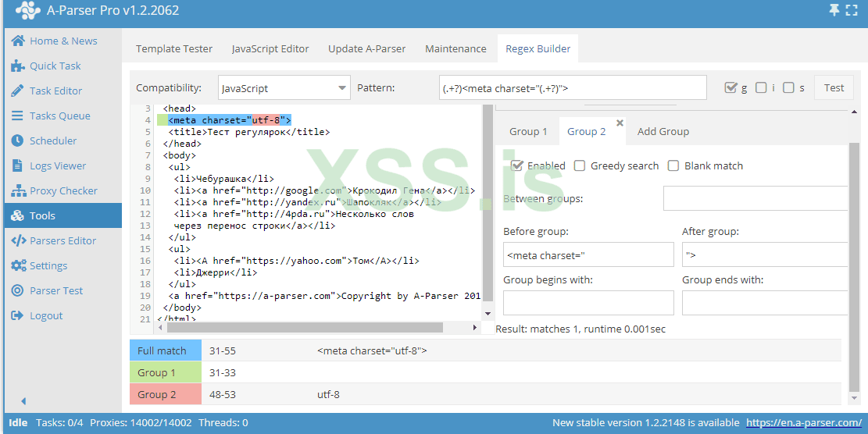Click into the Pattern input field
Viewport: 868px width, 434px height.
click(x=573, y=88)
